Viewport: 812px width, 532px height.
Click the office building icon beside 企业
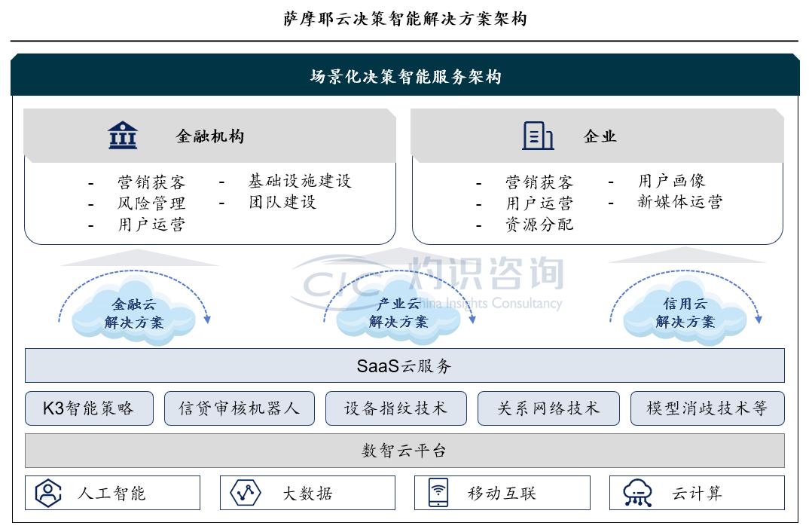538,136
